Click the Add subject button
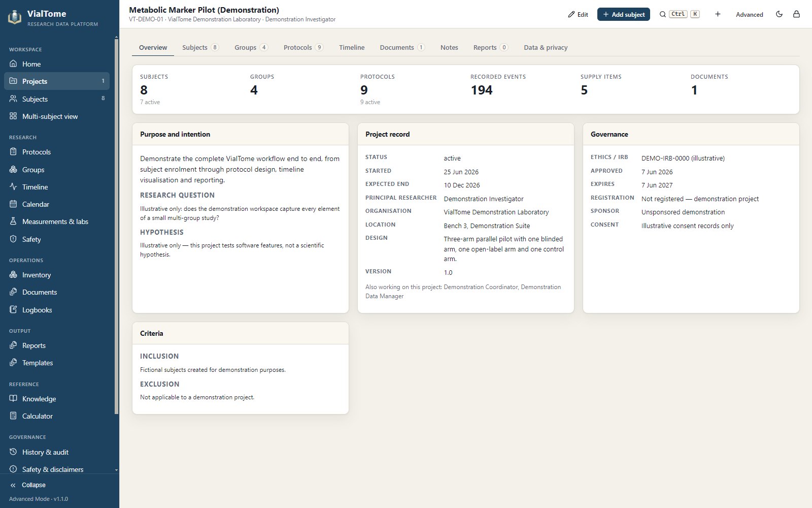Screen dimensions: 812x508 (624, 14)
